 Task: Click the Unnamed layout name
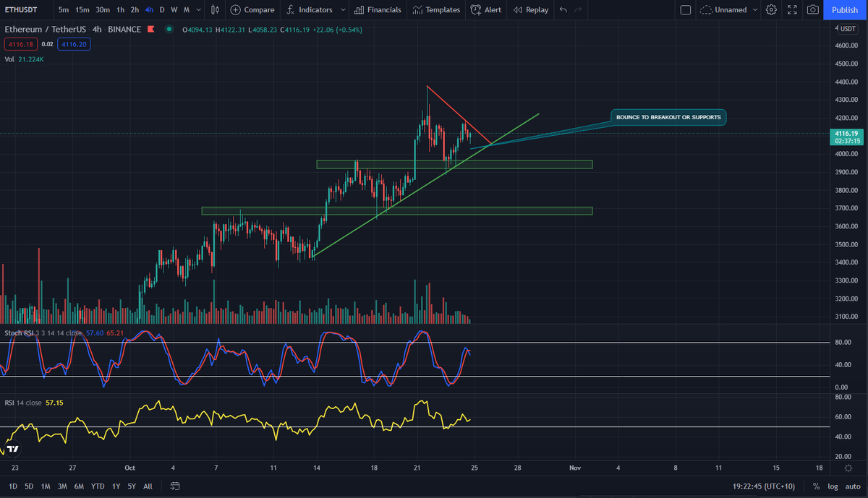click(x=731, y=10)
